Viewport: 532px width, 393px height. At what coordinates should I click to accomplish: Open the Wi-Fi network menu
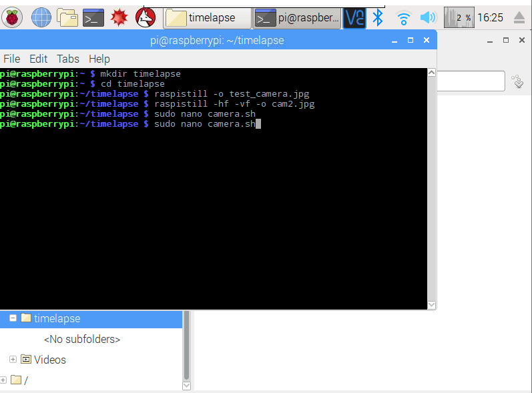pyautogui.click(x=403, y=17)
